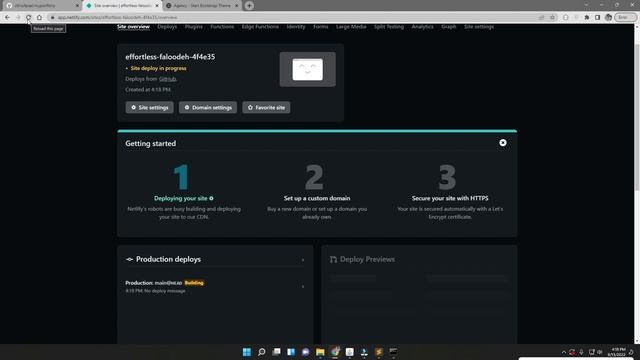640x360 pixels.
Task: Open Domain settings button
Action: click(x=208, y=107)
